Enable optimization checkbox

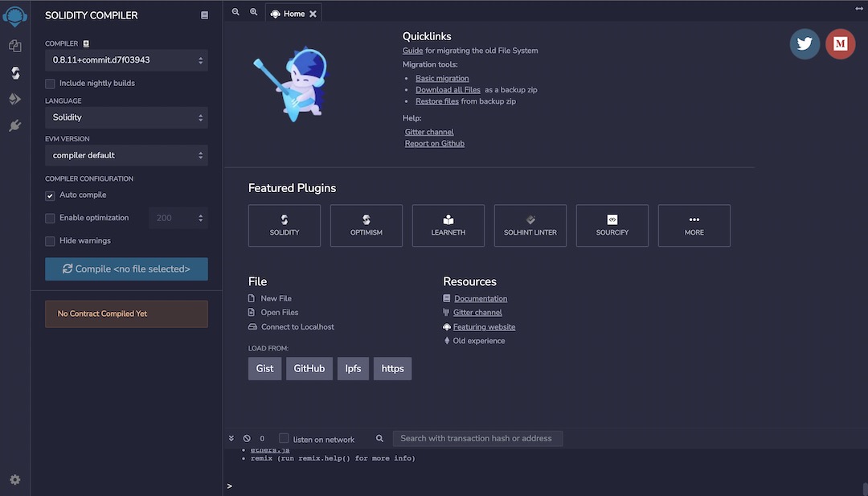click(49, 217)
